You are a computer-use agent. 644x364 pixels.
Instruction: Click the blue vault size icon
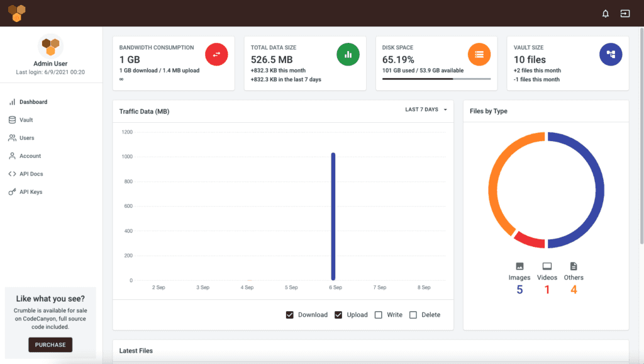[x=611, y=54]
